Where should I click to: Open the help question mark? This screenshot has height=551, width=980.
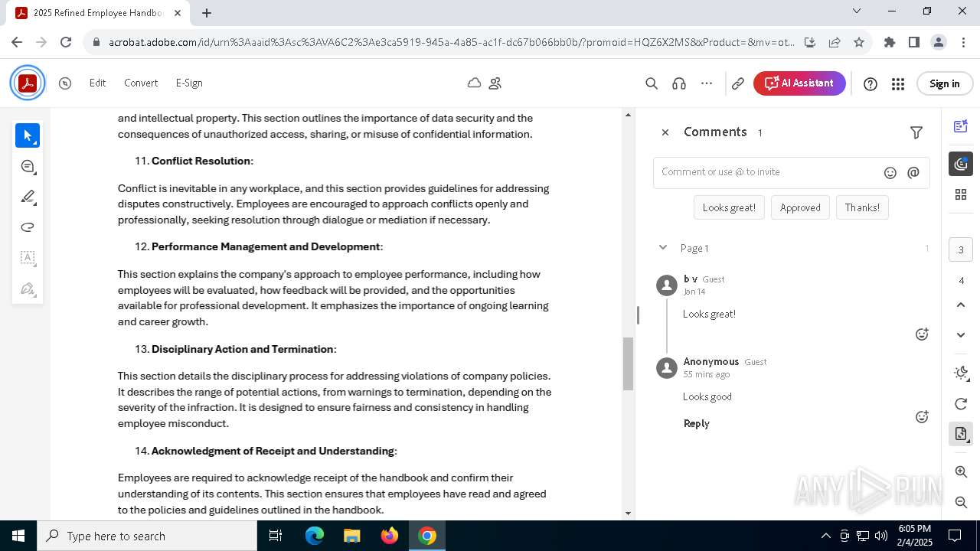[871, 84]
